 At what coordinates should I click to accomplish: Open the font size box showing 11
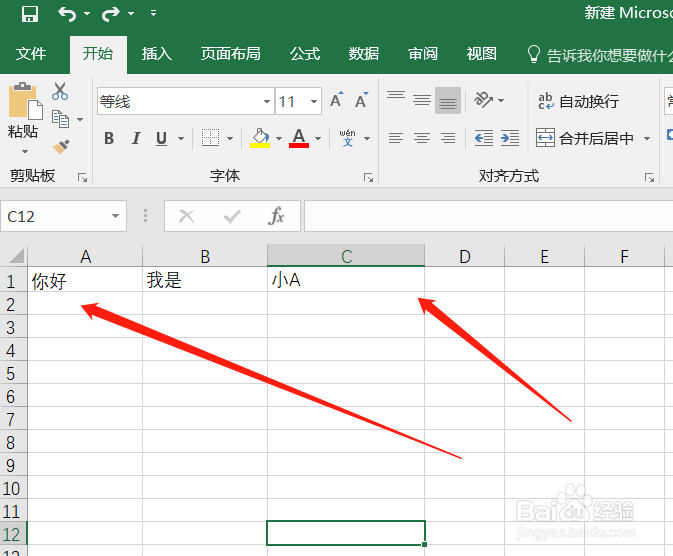coord(298,101)
